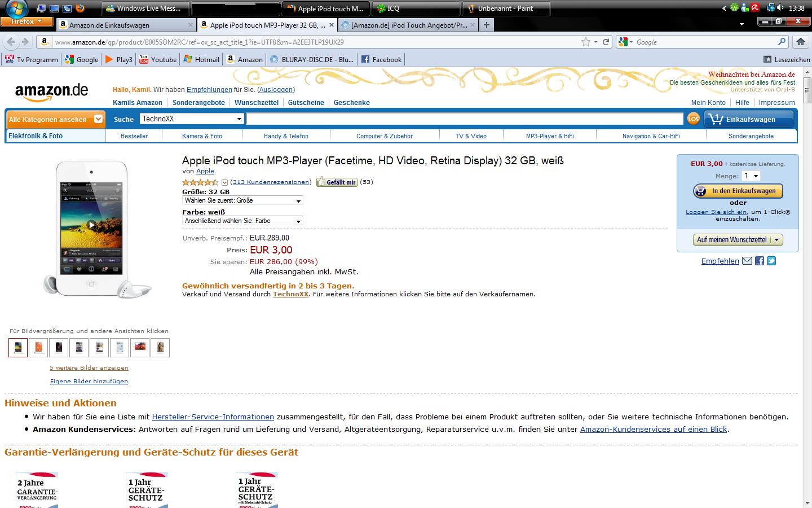
Task: Expand Wunschzettel dropdown arrow
Action: pos(776,240)
